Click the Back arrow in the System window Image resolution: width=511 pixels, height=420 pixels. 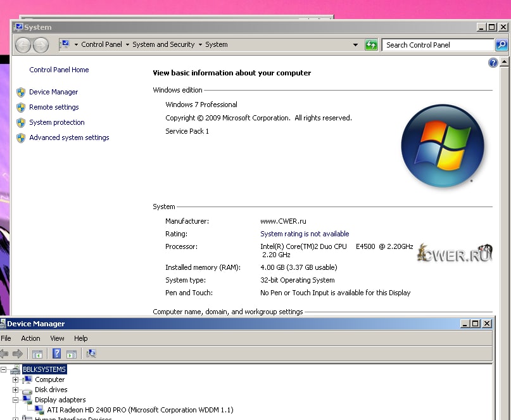coord(23,45)
